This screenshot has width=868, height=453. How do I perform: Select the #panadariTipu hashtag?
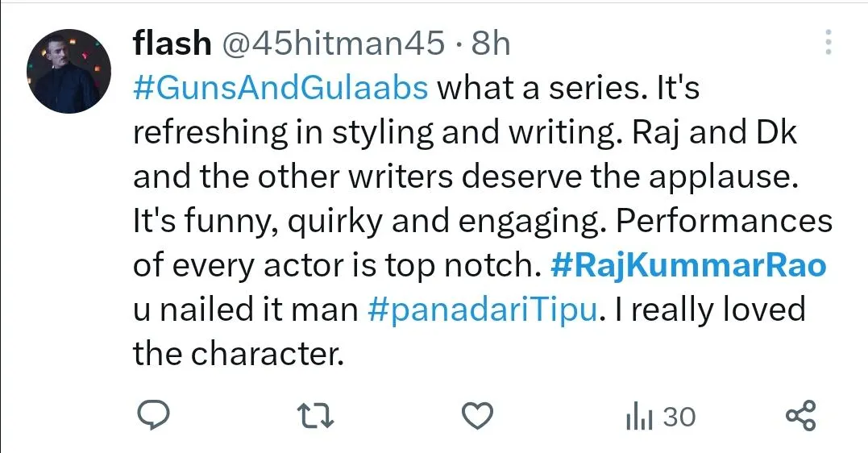[482, 310]
